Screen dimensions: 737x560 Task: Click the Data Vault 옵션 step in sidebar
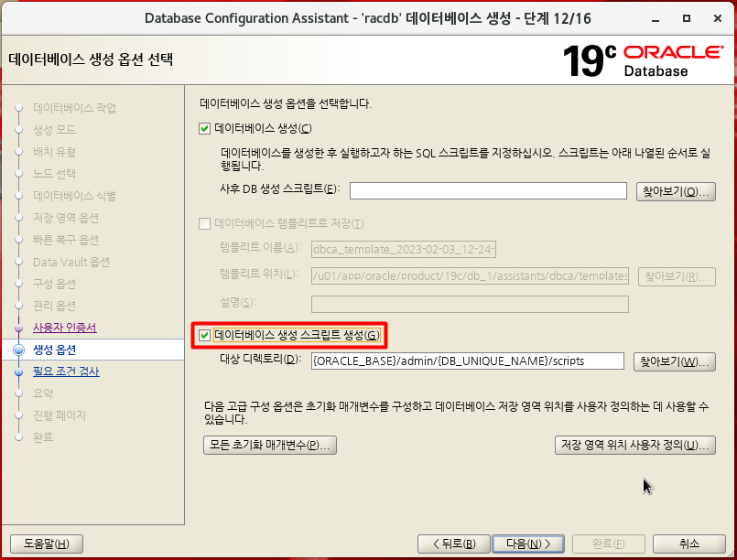click(71, 262)
